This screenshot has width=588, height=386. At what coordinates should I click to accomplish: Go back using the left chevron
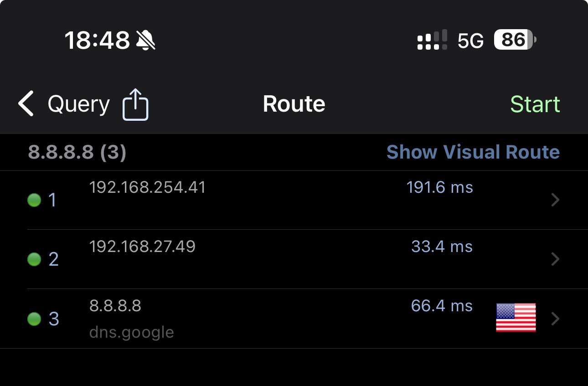[26, 104]
